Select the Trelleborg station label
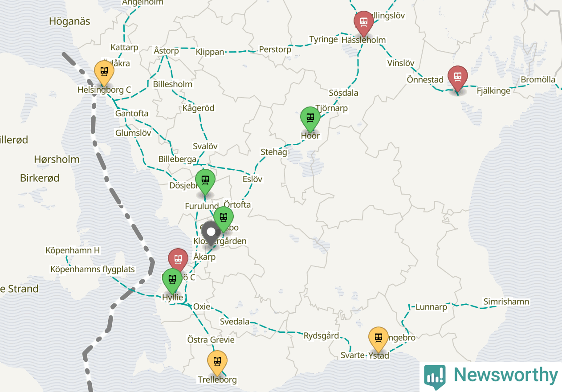 217,380
